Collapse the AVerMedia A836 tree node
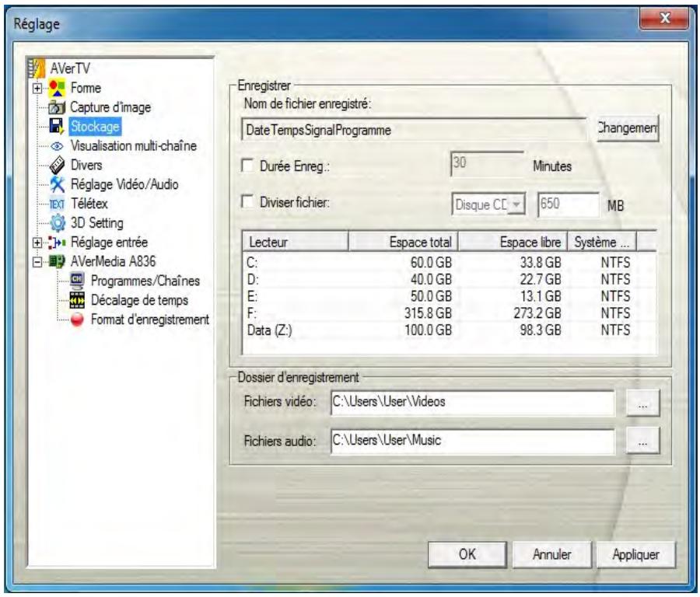The width and height of the screenshot is (700, 597). pos(37,262)
